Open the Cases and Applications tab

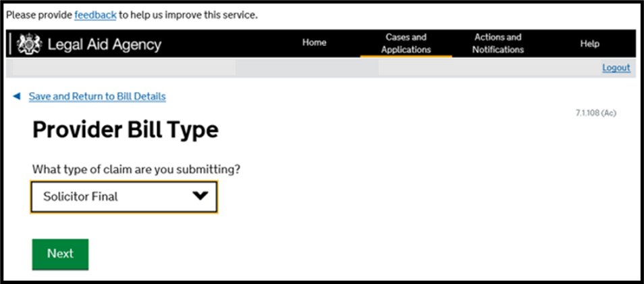406,43
